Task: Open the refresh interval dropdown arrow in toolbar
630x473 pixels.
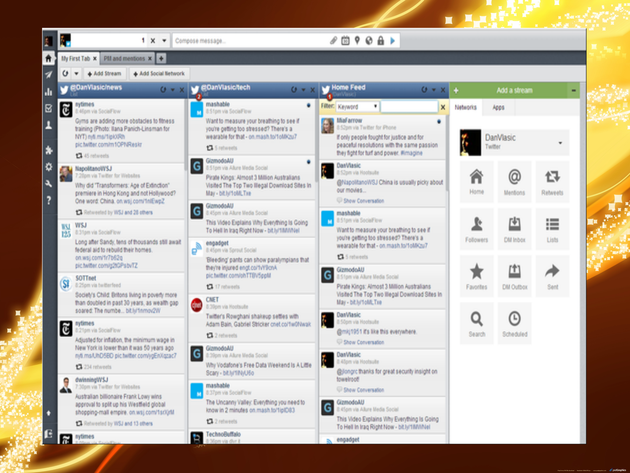Action: 76,74
